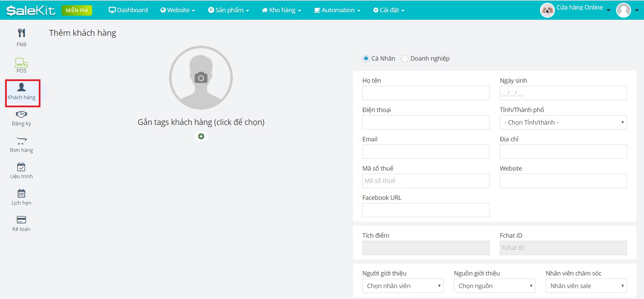644x299 pixels.
Task: Expand the Nguồn giới thiệu dropdown
Action: 494,286
